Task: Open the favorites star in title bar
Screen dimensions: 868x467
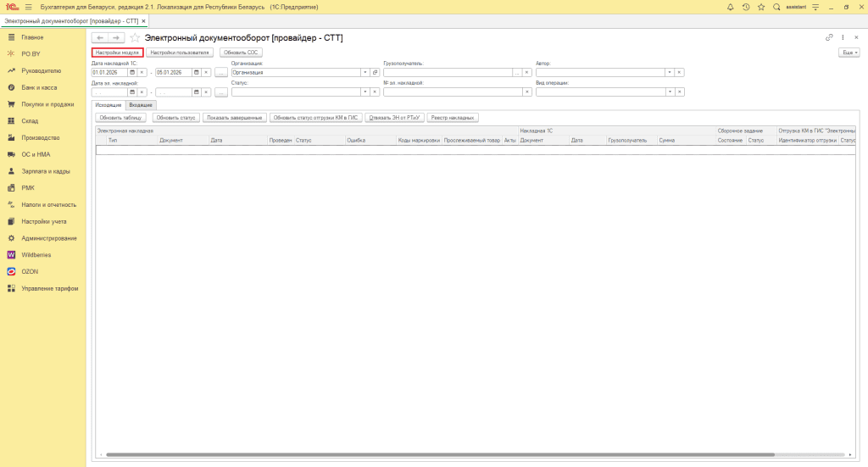Action: pyautogui.click(x=760, y=7)
